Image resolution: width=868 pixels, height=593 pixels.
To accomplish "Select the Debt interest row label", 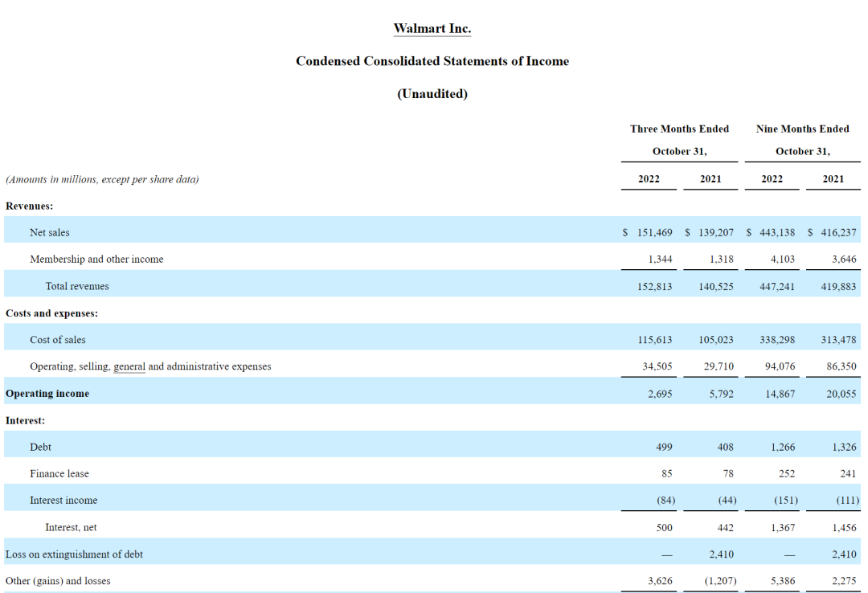I will [x=40, y=447].
